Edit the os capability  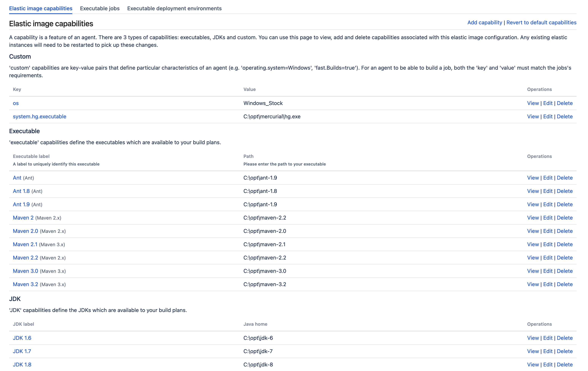coord(548,103)
